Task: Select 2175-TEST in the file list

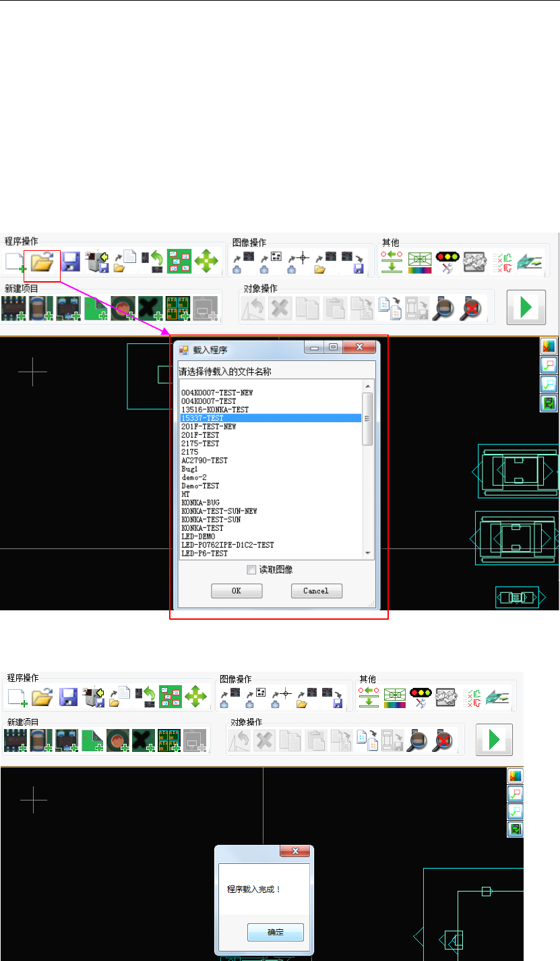Action: [200, 444]
